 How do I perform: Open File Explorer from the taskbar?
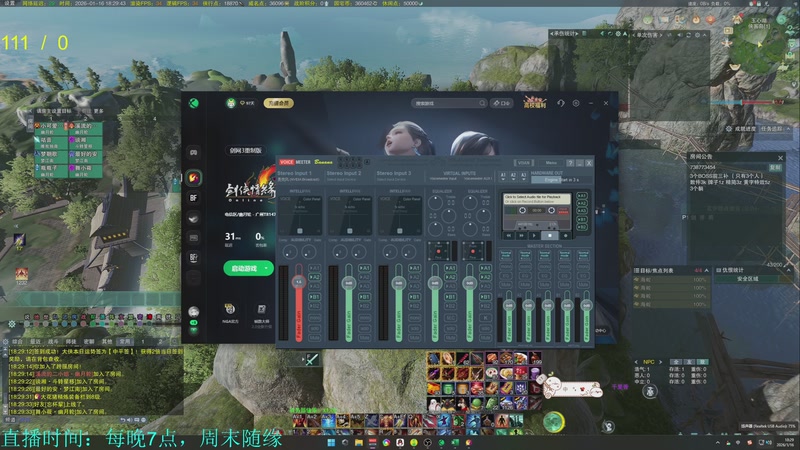[x=359, y=442]
